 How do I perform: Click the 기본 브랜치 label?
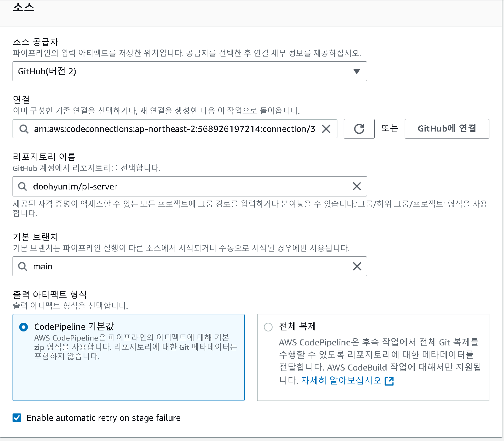(x=35, y=237)
